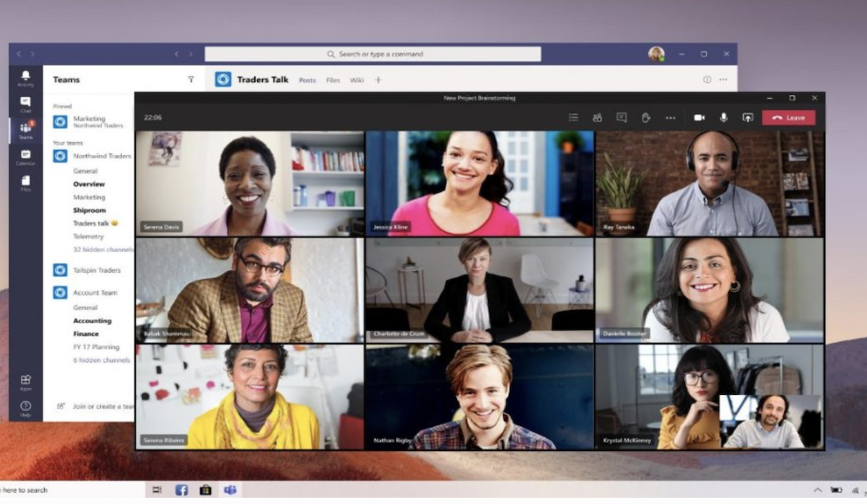Leave the meeting

(789, 117)
